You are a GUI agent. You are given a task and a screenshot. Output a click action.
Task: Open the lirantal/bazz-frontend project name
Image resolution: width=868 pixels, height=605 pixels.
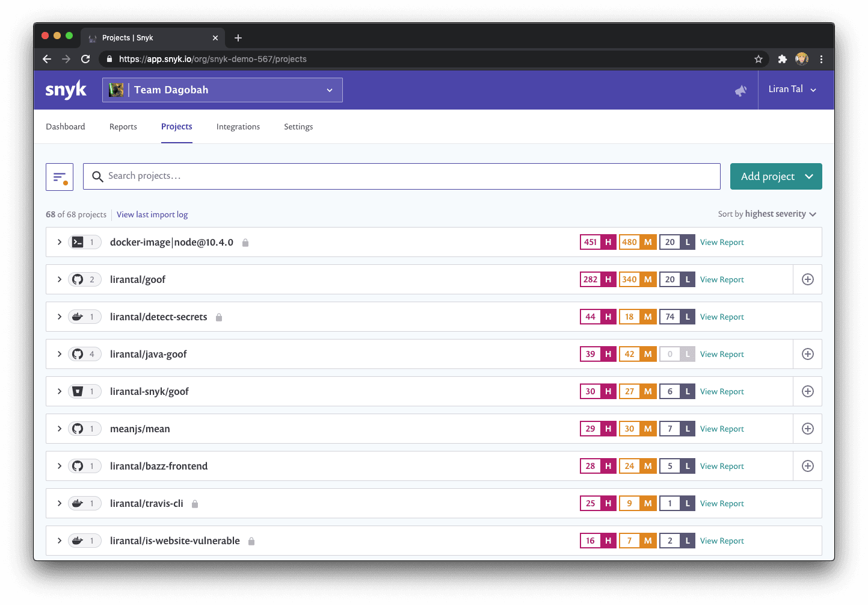point(159,466)
